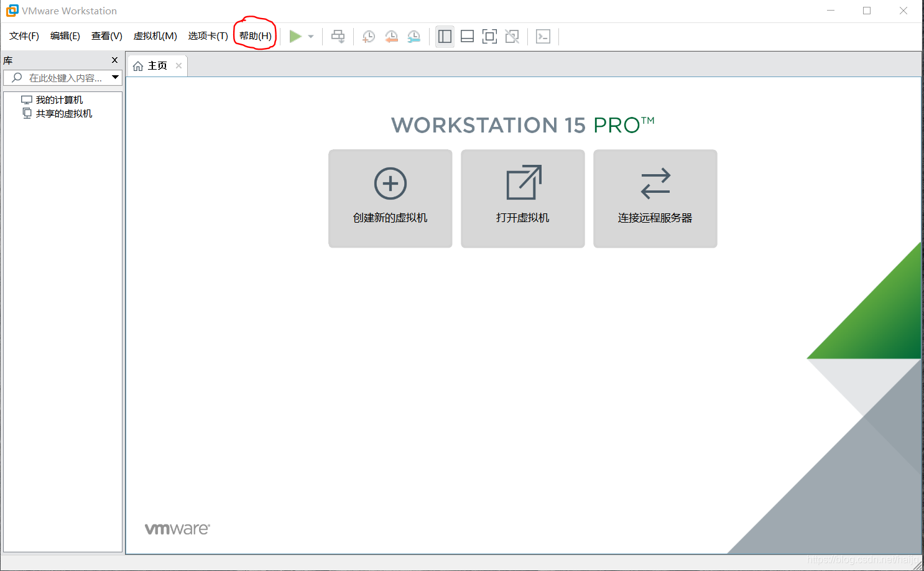Screen dimensions: 924x571
Task: Open the 文件(F) menu
Action: click(24, 36)
